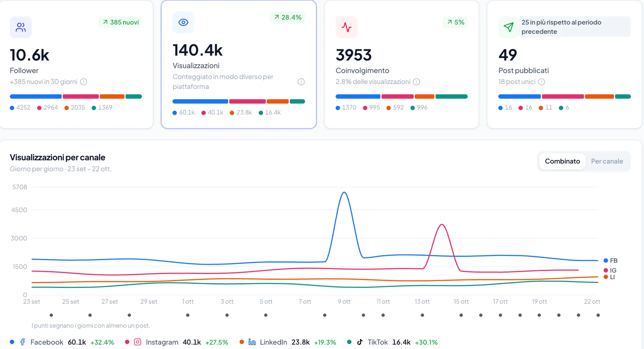
Task: Toggle Facebook 60.1k series in bottom legend
Action: pos(62,342)
